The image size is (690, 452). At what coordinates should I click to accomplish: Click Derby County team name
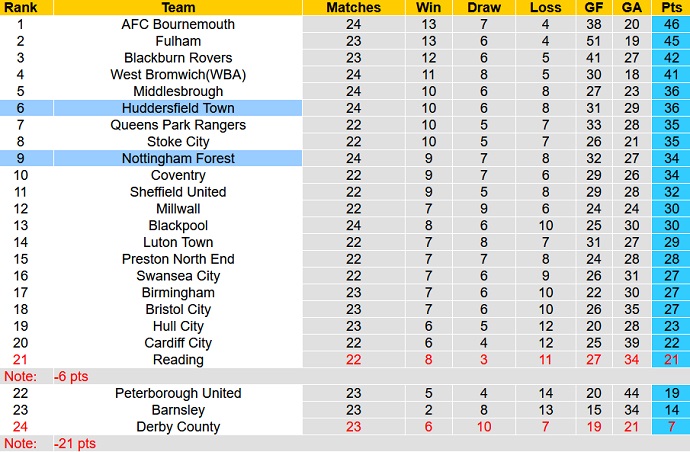point(178,427)
